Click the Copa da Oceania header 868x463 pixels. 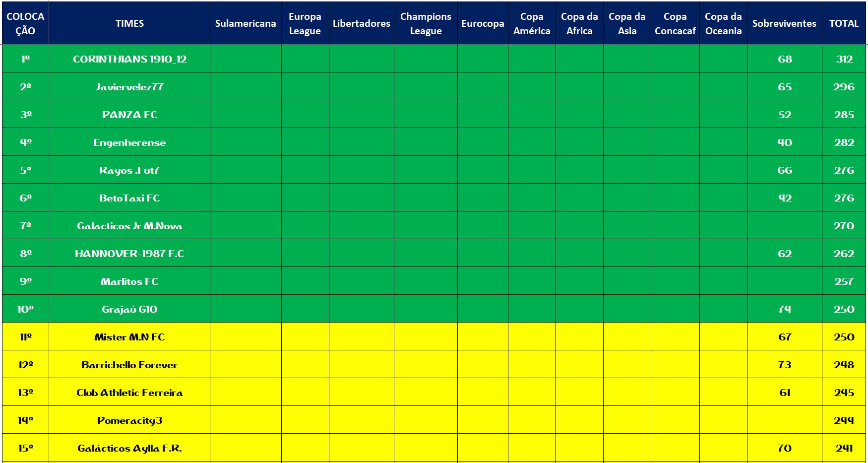pos(723,23)
